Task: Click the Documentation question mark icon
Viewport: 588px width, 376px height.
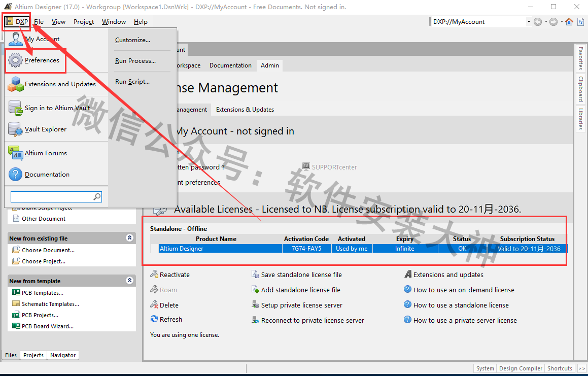Action: 16,175
